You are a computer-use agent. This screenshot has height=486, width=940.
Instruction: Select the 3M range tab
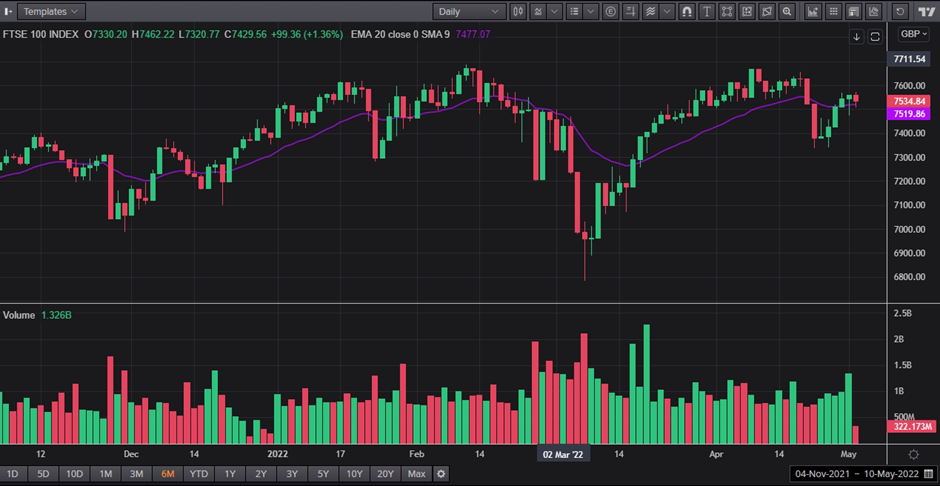[137, 474]
